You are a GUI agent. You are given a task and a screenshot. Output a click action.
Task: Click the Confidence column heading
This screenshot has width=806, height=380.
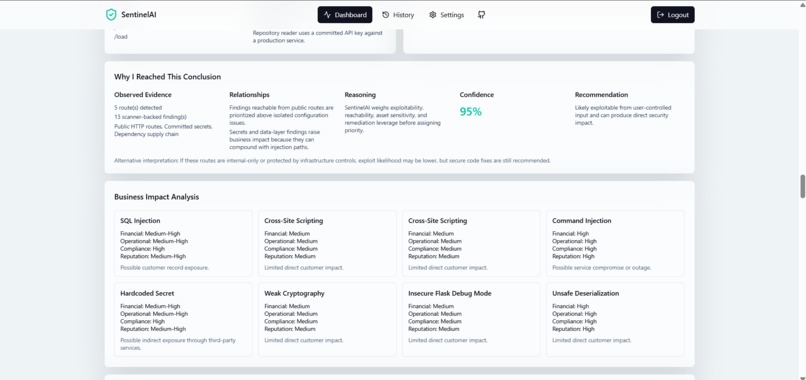(477, 95)
